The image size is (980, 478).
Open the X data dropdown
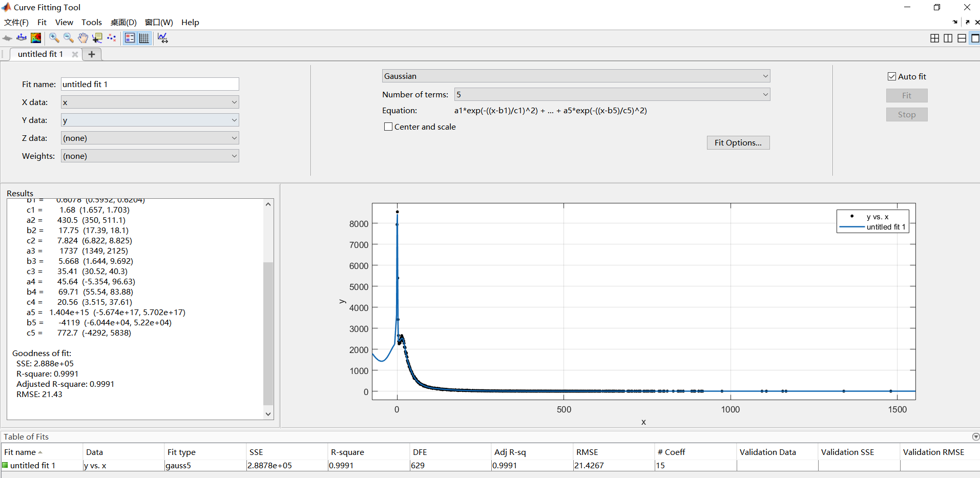click(150, 102)
